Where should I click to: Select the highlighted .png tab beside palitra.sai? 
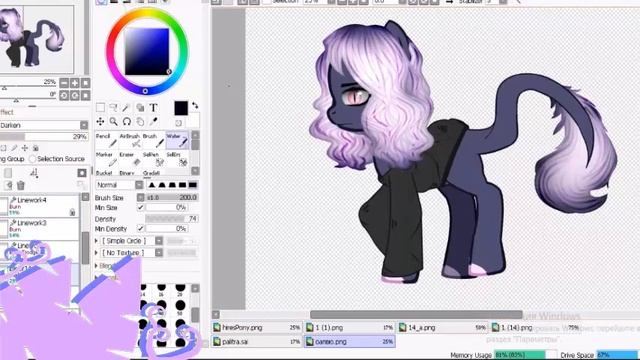point(350,341)
